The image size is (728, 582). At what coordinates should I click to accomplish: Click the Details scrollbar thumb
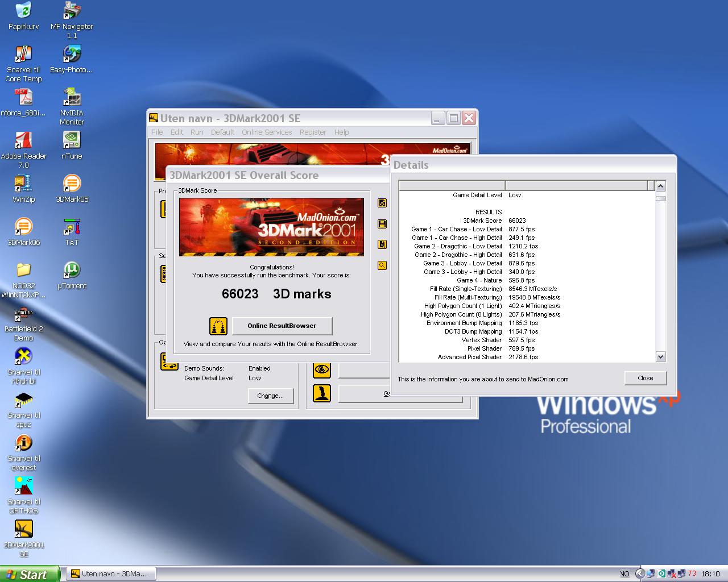(660, 198)
